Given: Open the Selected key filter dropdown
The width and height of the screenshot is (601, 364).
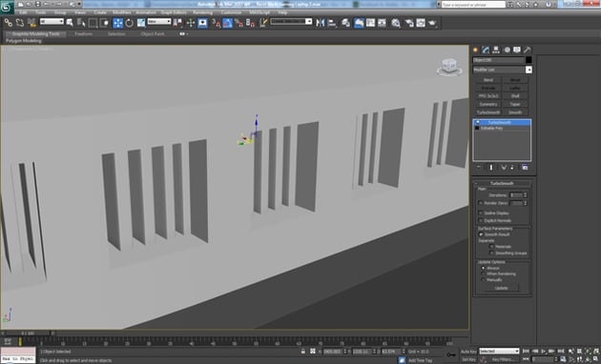Looking at the screenshot, I should [x=499, y=351].
